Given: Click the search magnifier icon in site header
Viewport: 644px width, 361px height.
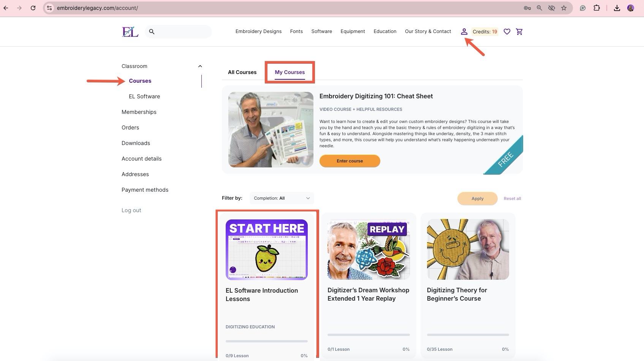Looking at the screenshot, I should pos(152,32).
